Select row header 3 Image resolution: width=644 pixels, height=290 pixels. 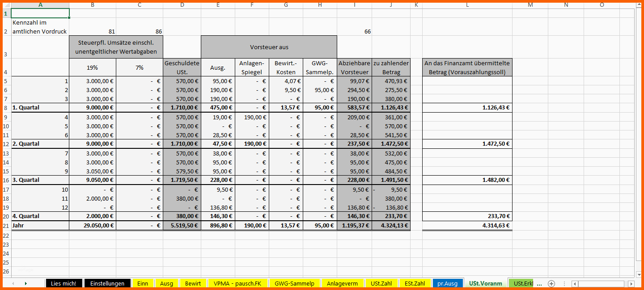pos(6,47)
